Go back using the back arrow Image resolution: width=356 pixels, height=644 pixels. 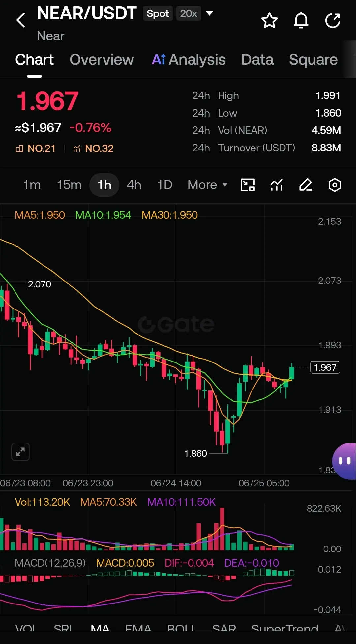coord(21,20)
